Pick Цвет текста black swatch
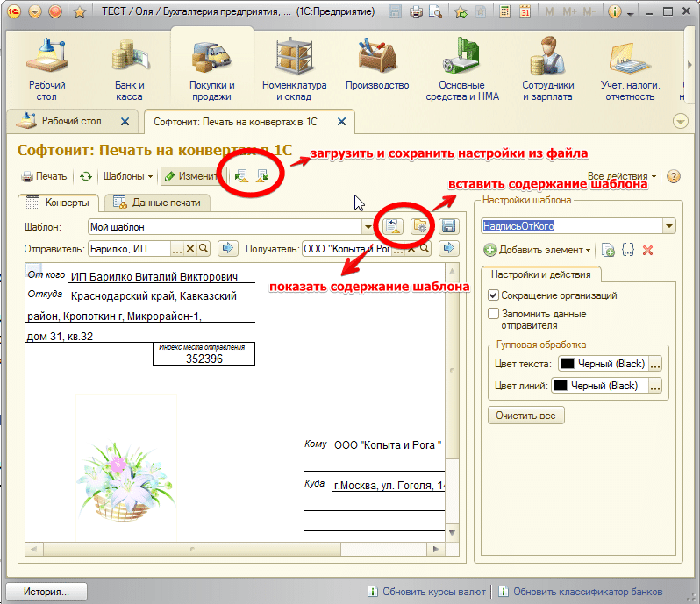The image size is (700, 604). [x=568, y=364]
